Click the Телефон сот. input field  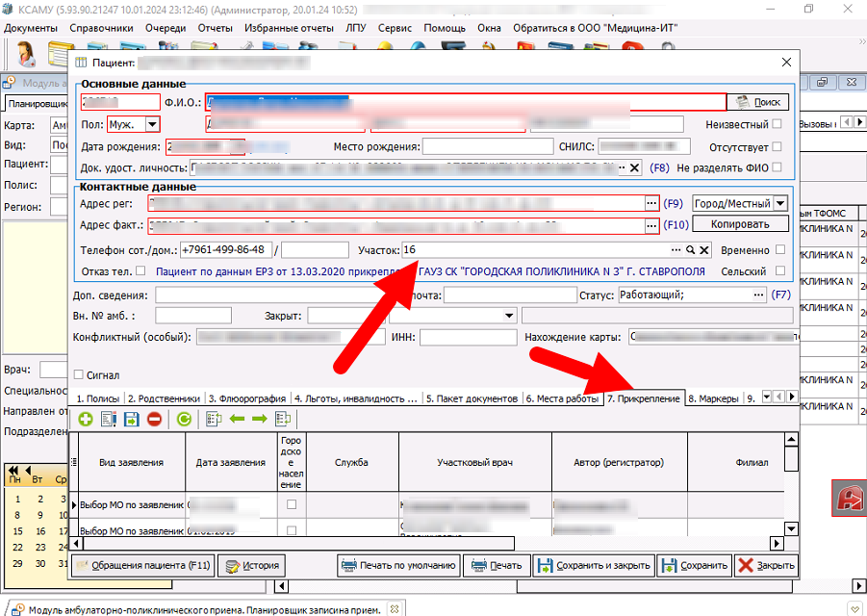click(x=225, y=249)
